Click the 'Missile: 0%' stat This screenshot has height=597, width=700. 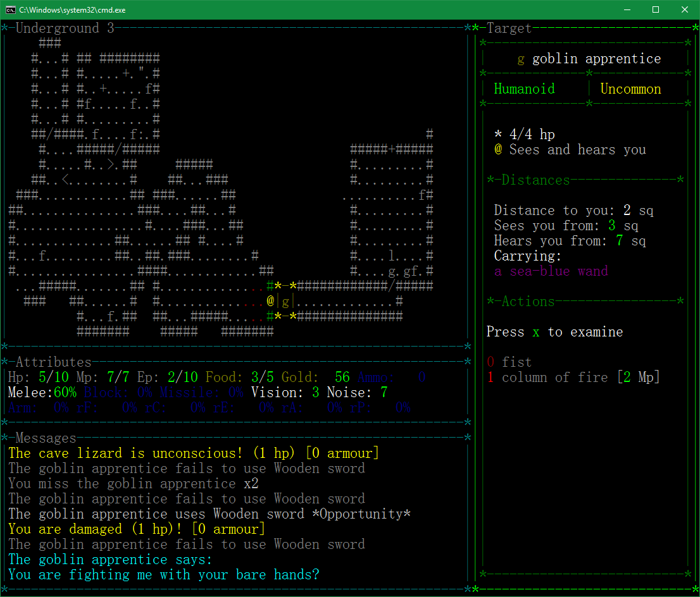point(201,392)
